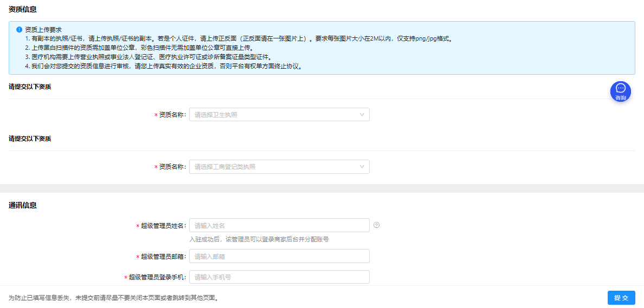Click the footer warning starting with 为防止已填写信息丢失
Screen dimensions: 644x308
pos(114,298)
